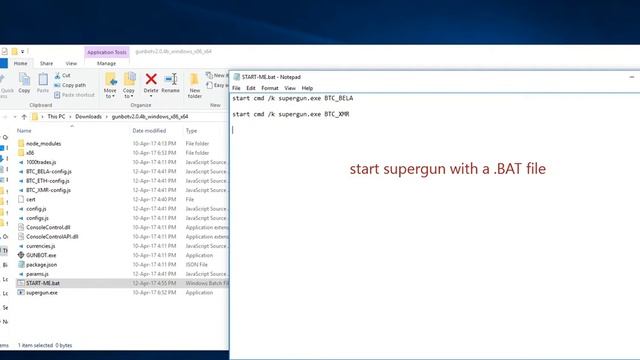Open quick access toolbar dropdown arrow

click(22, 51)
